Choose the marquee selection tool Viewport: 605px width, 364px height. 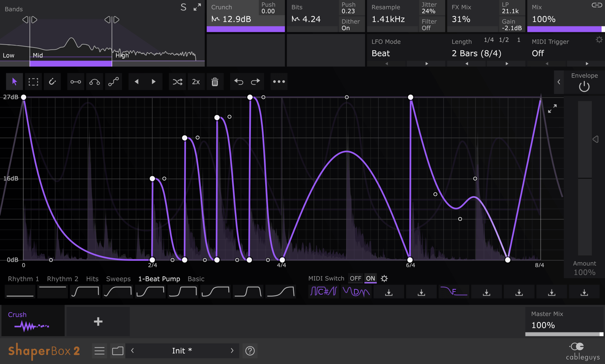33,82
